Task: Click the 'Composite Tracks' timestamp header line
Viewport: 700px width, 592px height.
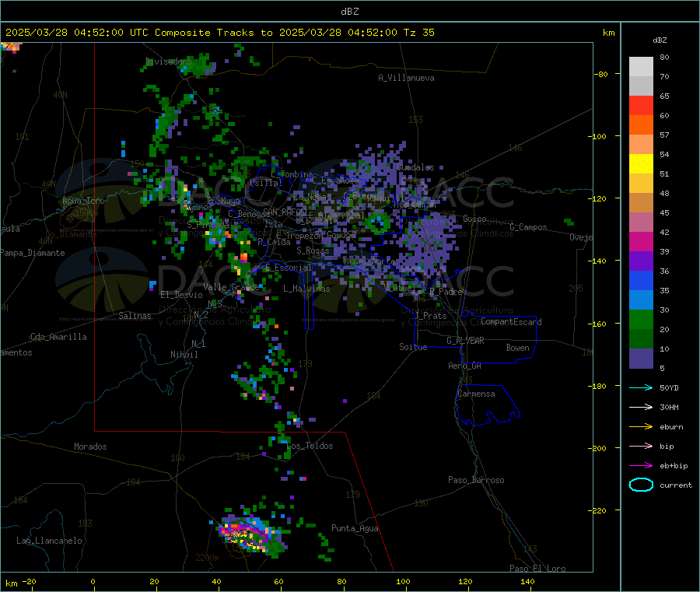Action: point(220,33)
